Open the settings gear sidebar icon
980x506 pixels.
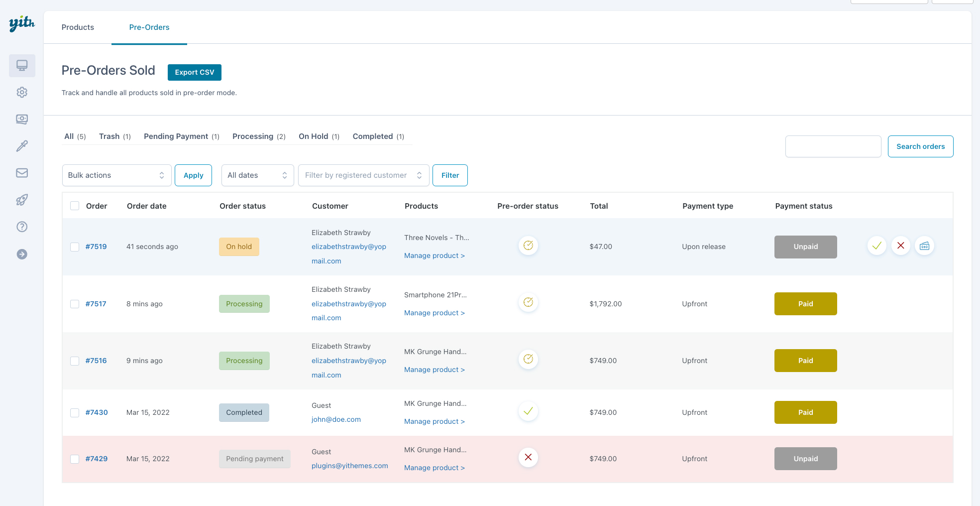click(22, 93)
